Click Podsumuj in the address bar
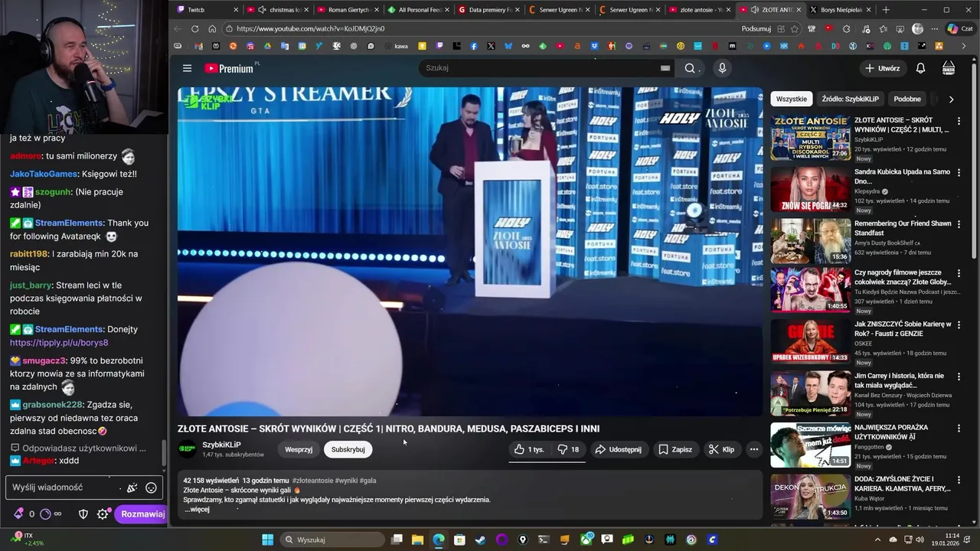Viewport: 980px width, 551px height. pos(756,28)
